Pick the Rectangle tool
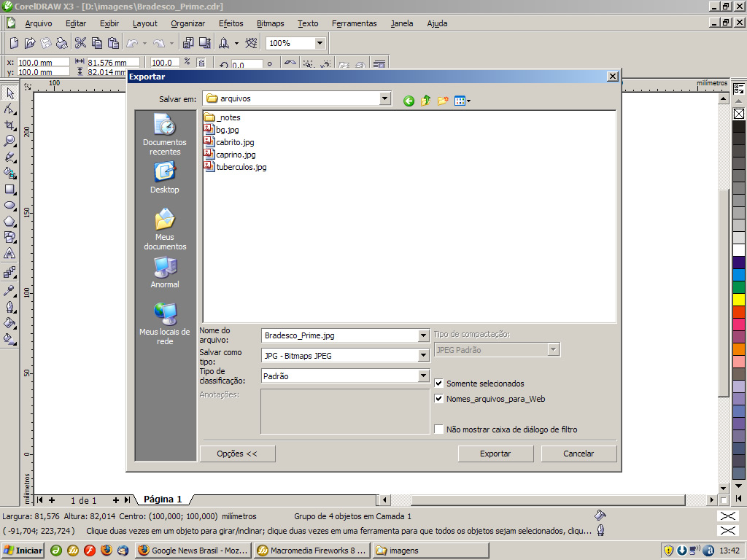 tap(9, 190)
